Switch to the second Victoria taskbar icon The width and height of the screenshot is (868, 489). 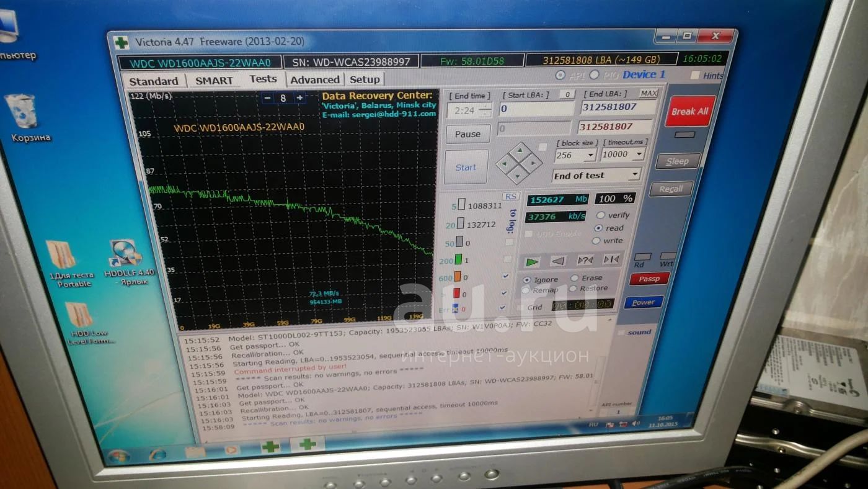pyautogui.click(x=308, y=444)
